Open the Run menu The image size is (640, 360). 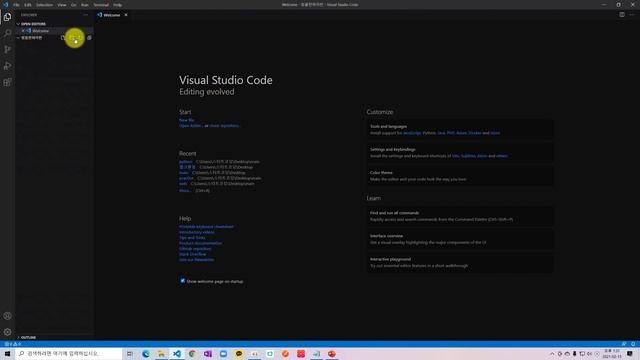click(x=84, y=5)
